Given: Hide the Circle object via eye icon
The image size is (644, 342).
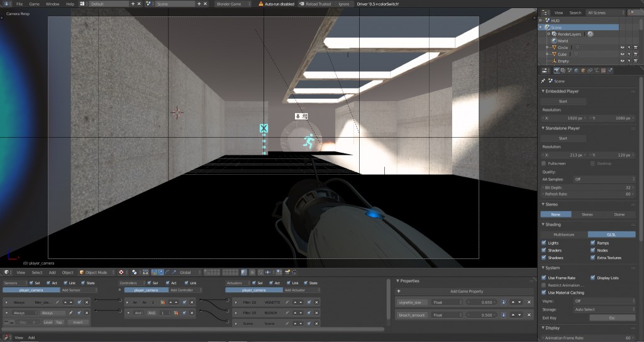Looking at the screenshot, I should pyautogui.click(x=622, y=48).
